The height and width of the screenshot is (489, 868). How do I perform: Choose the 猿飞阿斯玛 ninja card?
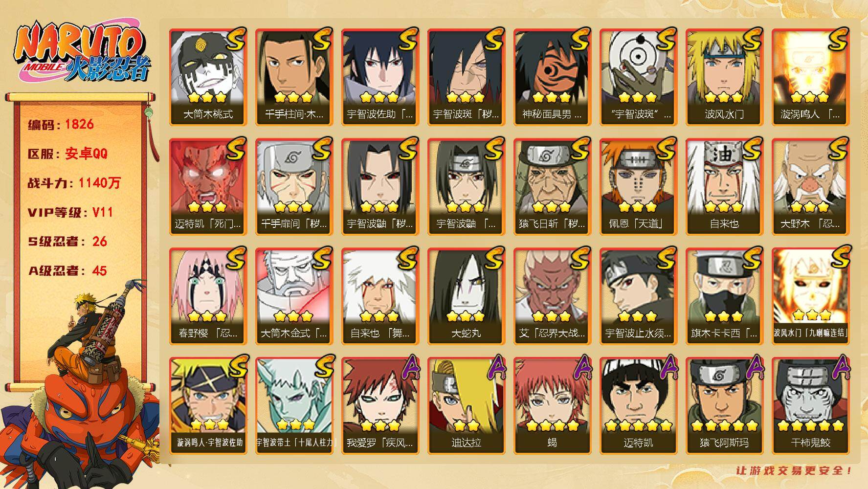pyautogui.click(x=725, y=406)
